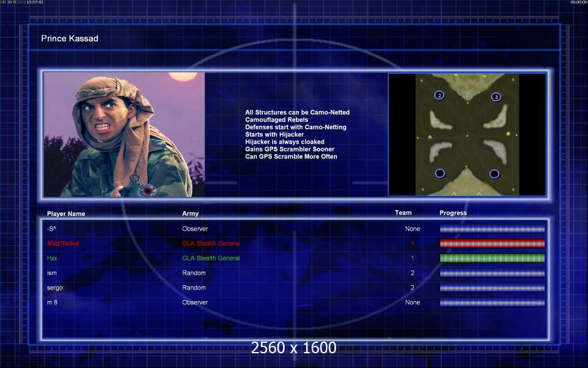Click 'Random' army in the ism row

[x=194, y=273]
